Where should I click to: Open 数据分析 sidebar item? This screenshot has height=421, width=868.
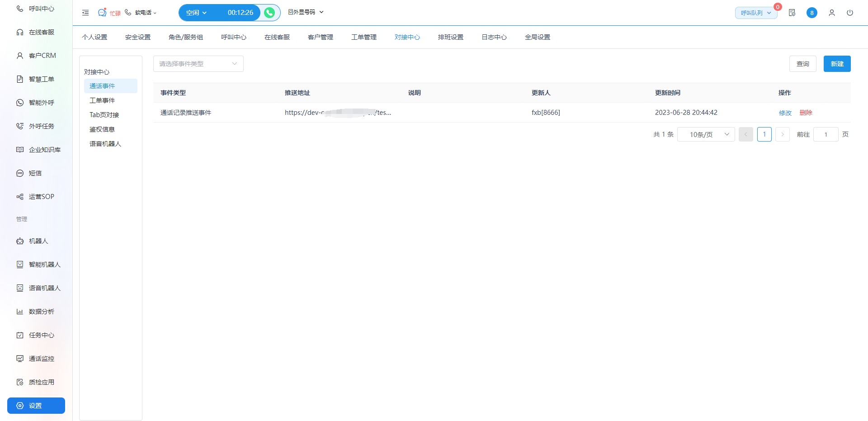(36, 312)
